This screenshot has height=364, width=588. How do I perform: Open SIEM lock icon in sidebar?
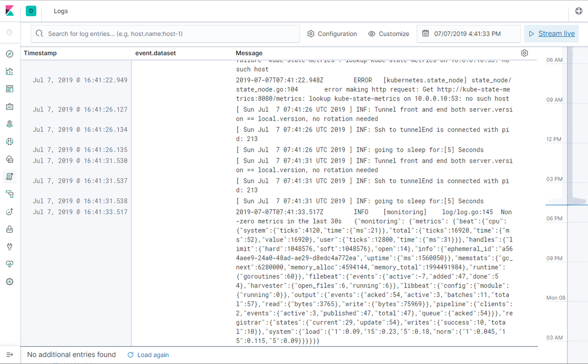coord(10,229)
